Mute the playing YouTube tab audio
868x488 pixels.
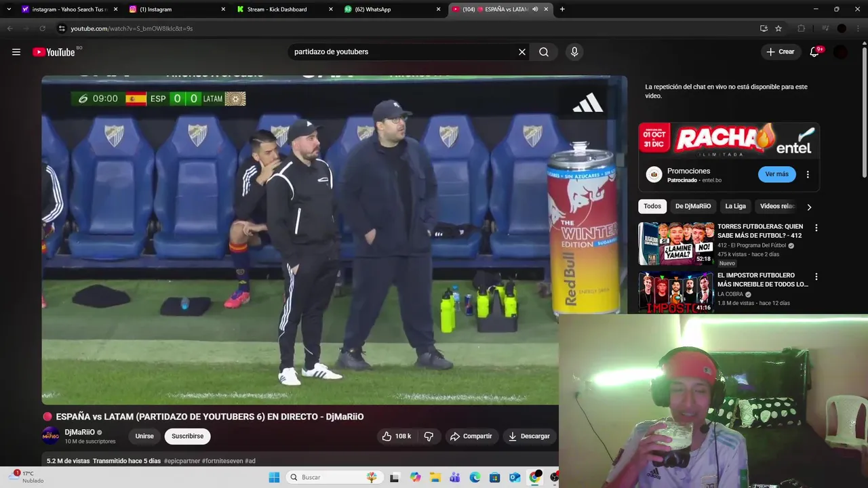[x=536, y=9]
